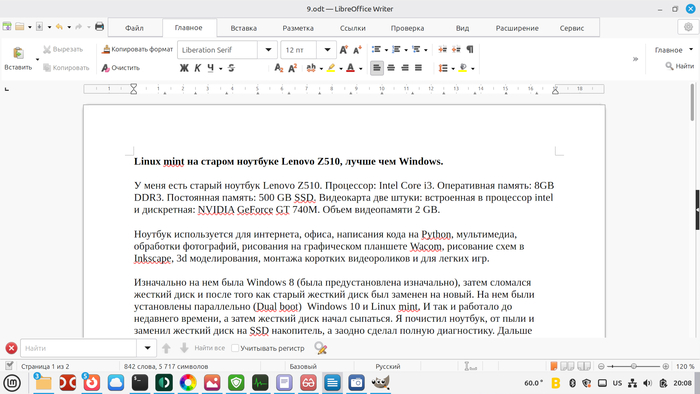Click the new document icon
The width and height of the screenshot is (700, 394).
click(7, 27)
